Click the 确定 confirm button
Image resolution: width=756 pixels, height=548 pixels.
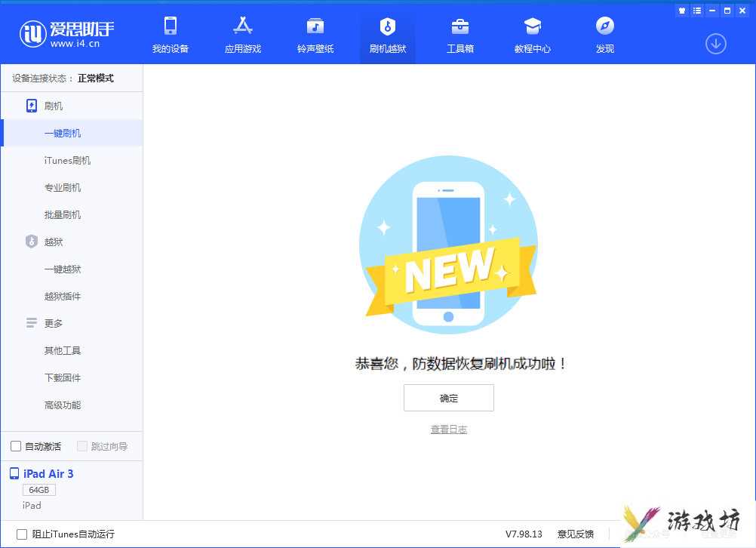point(449,398)
